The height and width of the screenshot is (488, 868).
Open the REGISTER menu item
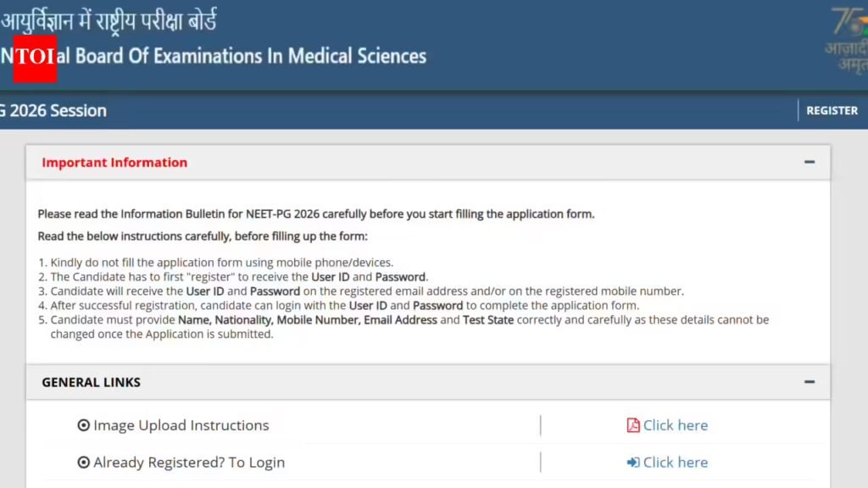click(x=832, y=111)
